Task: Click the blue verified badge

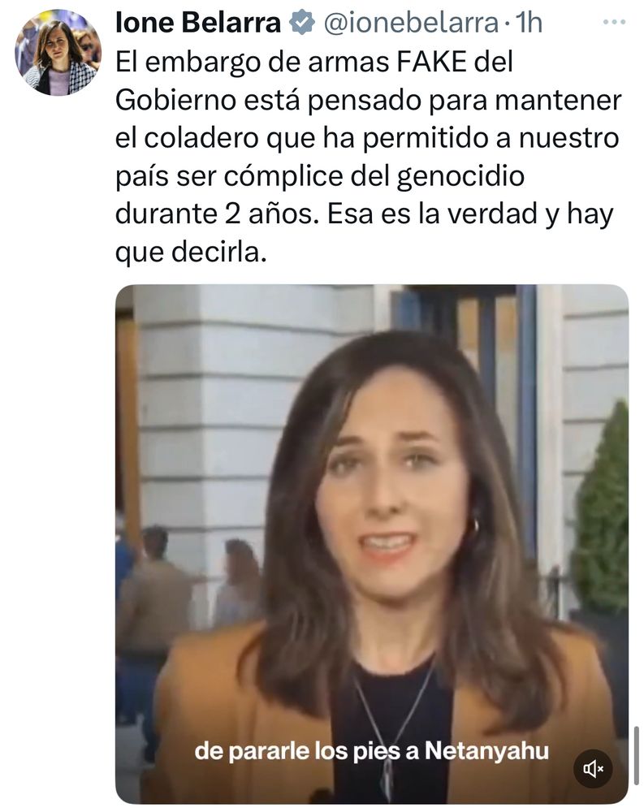Action: click(301, 23)
